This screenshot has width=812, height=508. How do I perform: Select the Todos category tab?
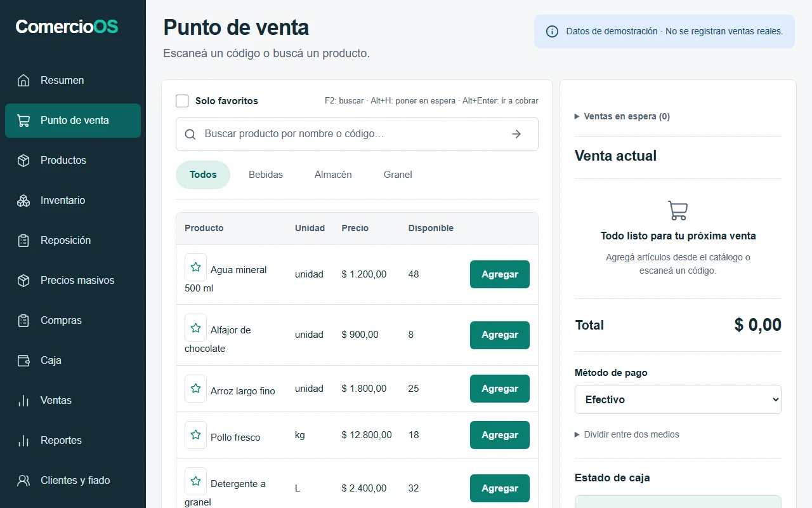(x=203, y=175)
